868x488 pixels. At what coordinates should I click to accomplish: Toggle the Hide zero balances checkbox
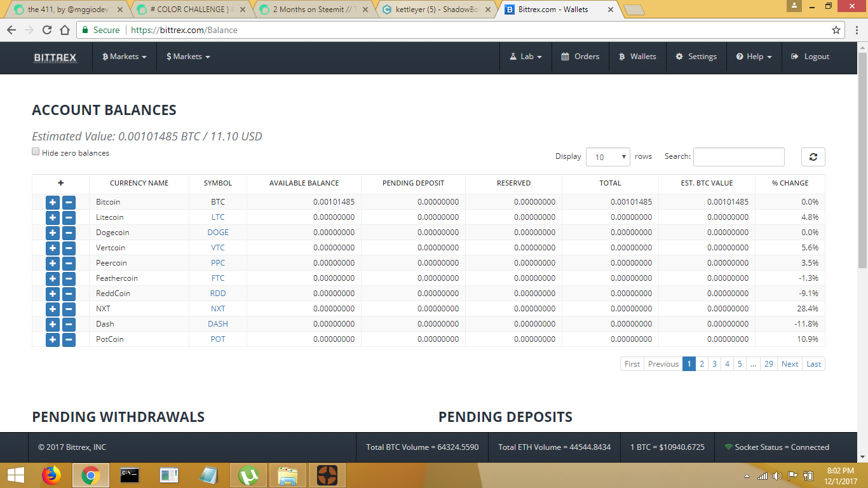(36, 152)
